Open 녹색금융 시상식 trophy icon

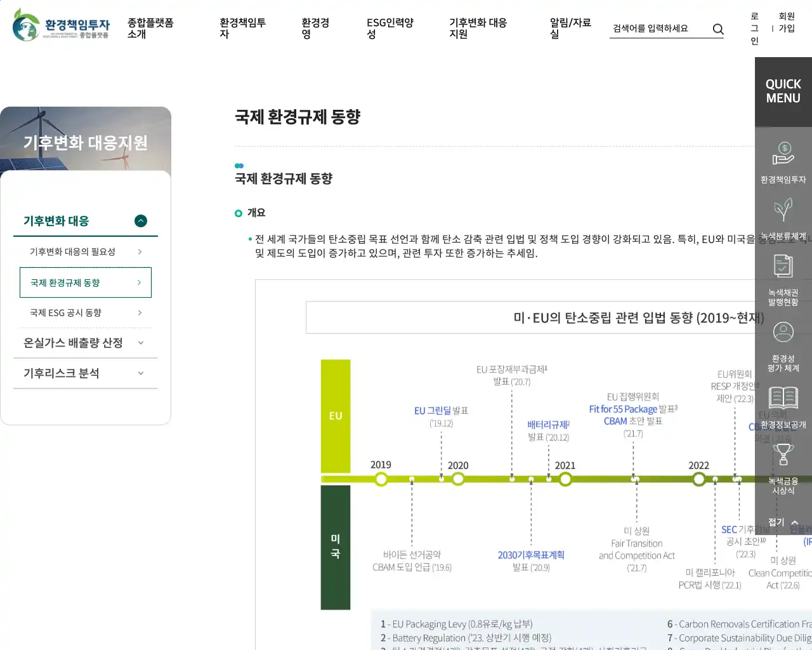[783, 455]
